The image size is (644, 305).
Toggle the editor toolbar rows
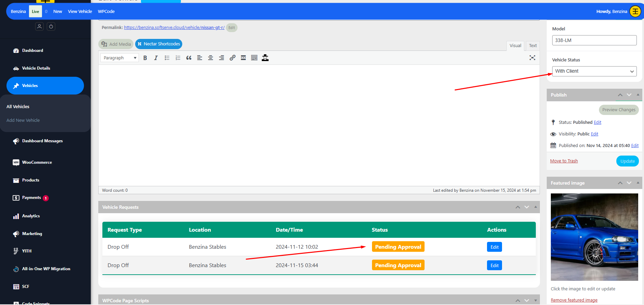[x=254, y=58]
